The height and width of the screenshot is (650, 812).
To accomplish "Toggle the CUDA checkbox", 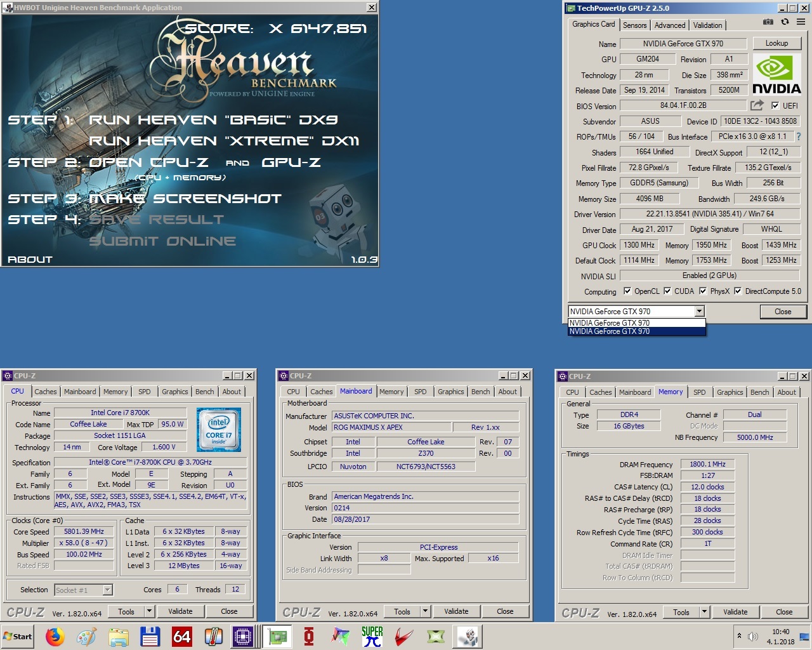I will (667, 291).
